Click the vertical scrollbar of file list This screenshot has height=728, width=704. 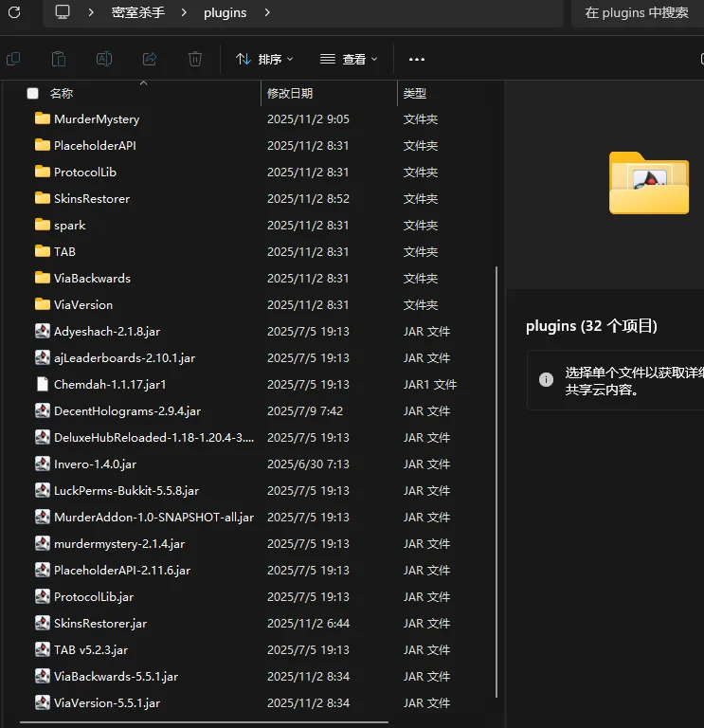click(x=496, y=482)
